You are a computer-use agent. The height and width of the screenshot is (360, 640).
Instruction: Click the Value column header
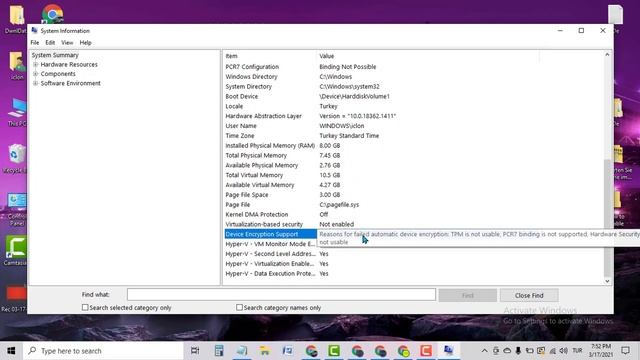(428, 56)
